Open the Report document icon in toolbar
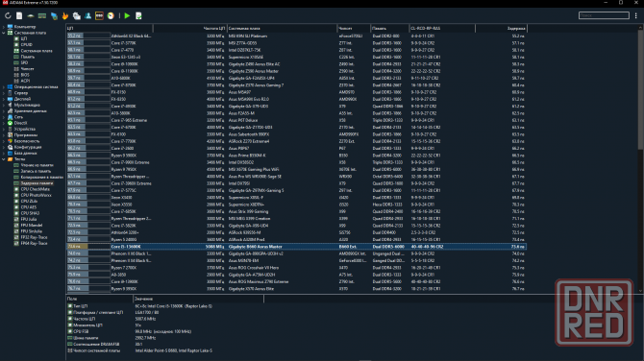Viewport: 644px width, 361px height. click(19, 15)
